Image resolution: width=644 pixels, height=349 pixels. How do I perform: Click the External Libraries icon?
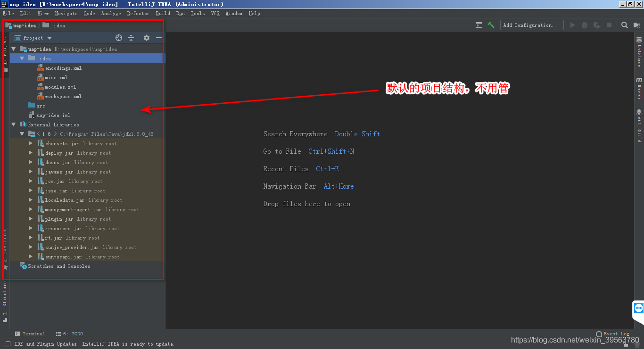tap(23, 125)
